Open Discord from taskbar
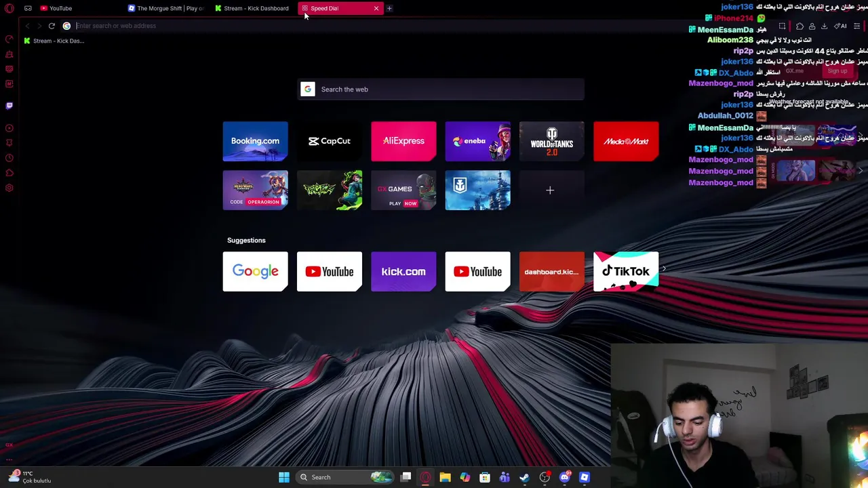The width and height of the screenshot is (868, 488). [x=565, y=477]
